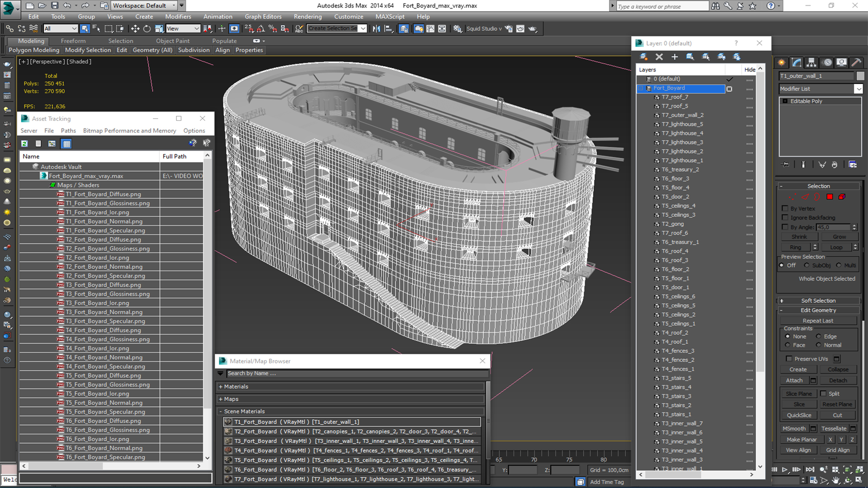Viewport: 868px width, 488px height.
Task: Click Pin Stack icon
Action: tap(786, 164)
